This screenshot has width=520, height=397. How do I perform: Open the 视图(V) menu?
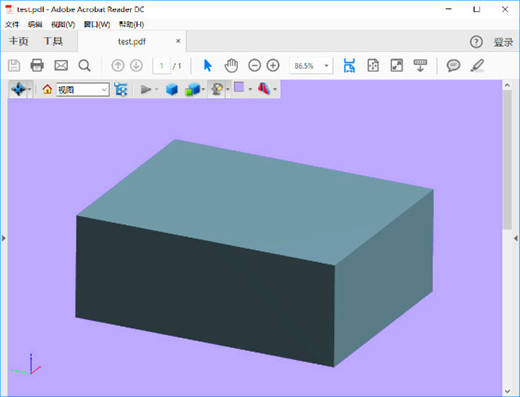click(x=63, y=24)
